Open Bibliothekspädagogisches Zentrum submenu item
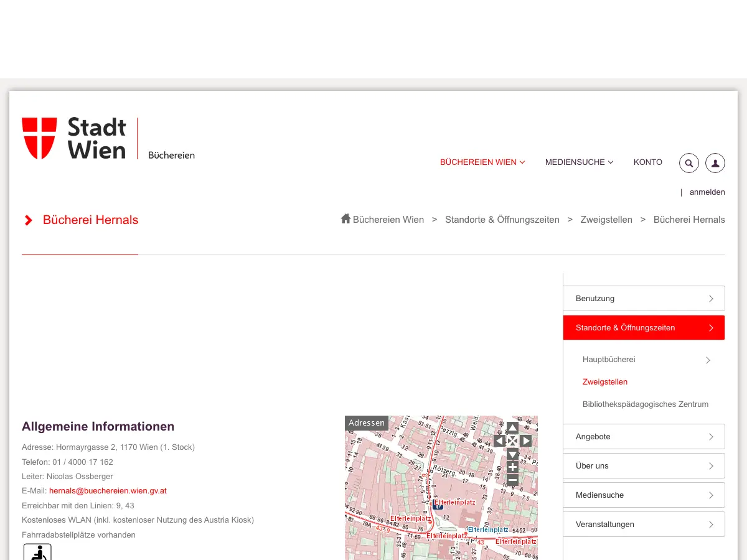This screenshot has height=560, width=747. coord(646,404)
